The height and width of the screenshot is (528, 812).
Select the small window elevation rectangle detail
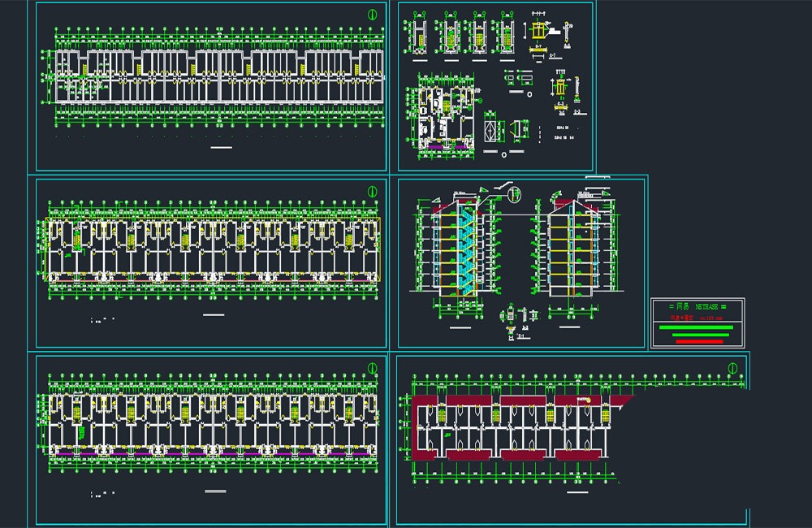[490, 130]
